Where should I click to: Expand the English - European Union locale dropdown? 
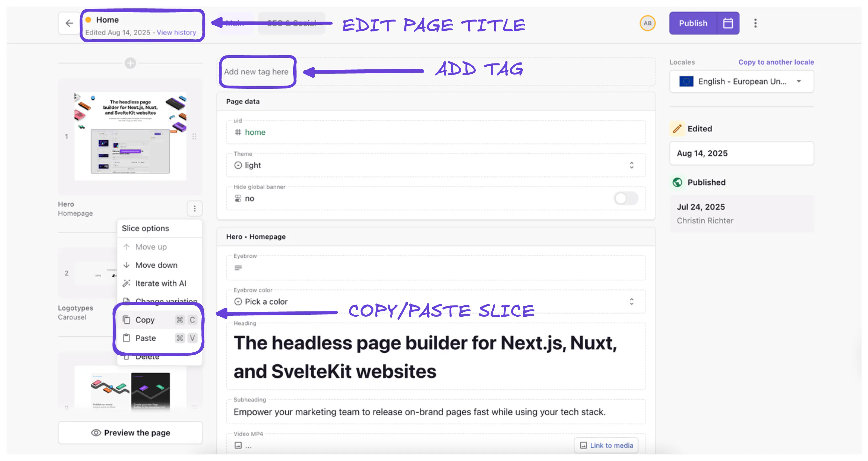tap(741, 82)
